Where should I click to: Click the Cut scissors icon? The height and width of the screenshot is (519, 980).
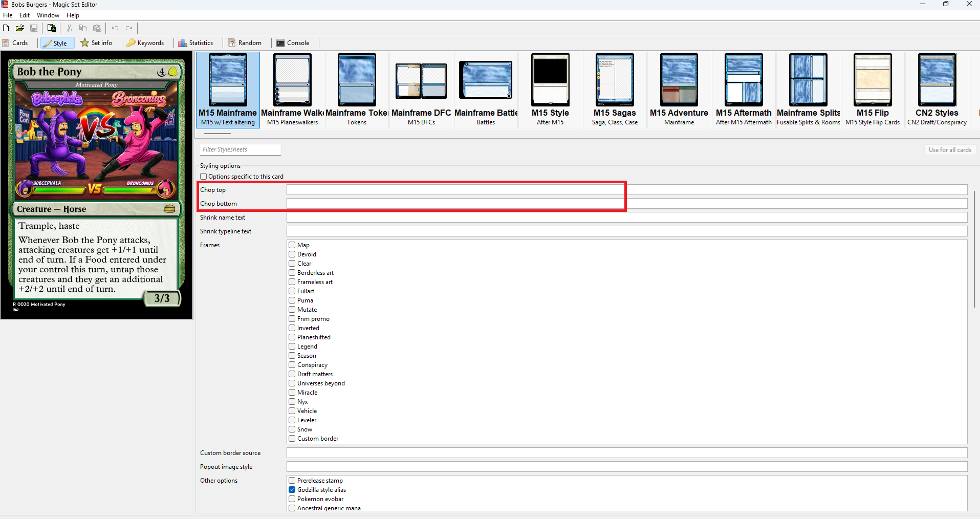pos(69,28)
